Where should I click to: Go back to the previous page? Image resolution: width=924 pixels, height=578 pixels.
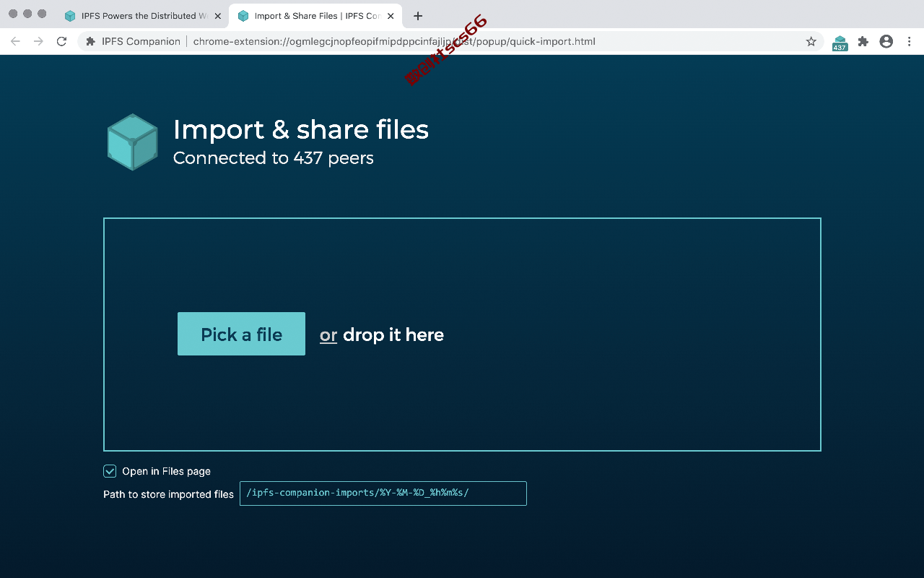(15, 41)
